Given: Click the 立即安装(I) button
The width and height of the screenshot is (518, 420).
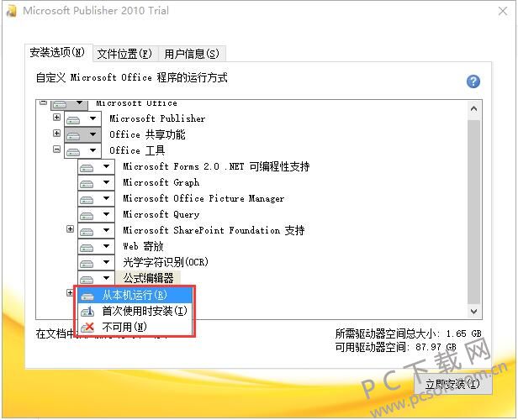Looking at the screenshot, I should tap(452, 384).
